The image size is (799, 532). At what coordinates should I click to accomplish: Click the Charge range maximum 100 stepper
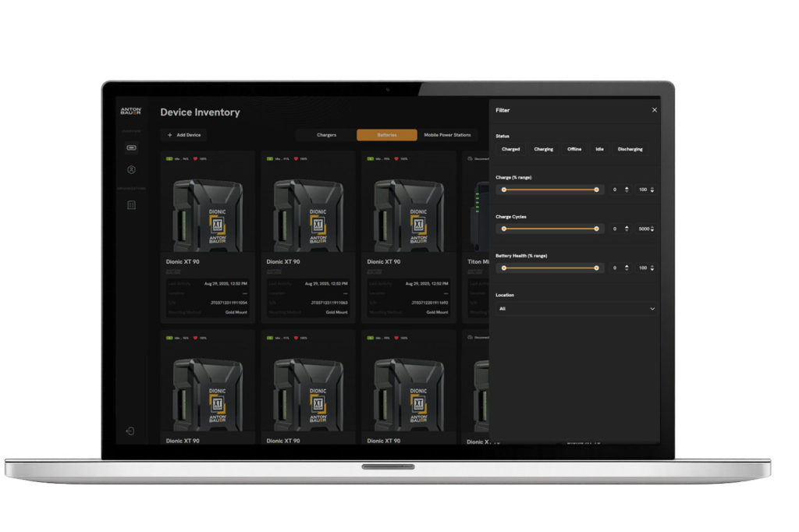652,190
